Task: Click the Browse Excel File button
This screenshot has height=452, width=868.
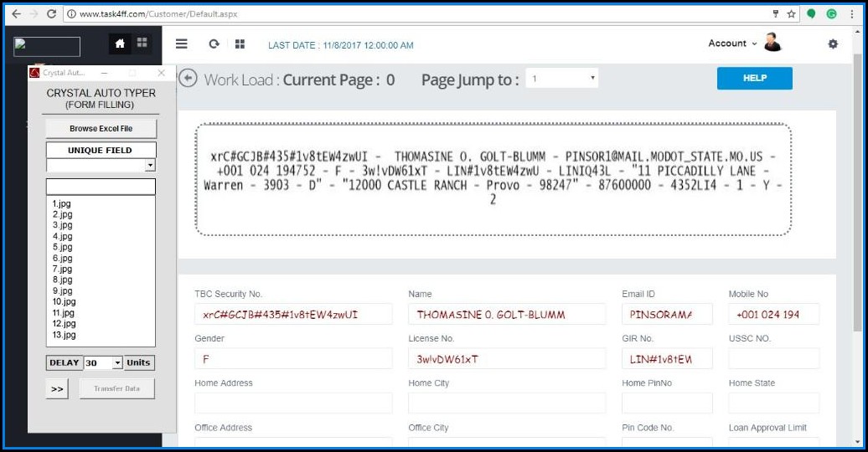Action: coord(101,129)
